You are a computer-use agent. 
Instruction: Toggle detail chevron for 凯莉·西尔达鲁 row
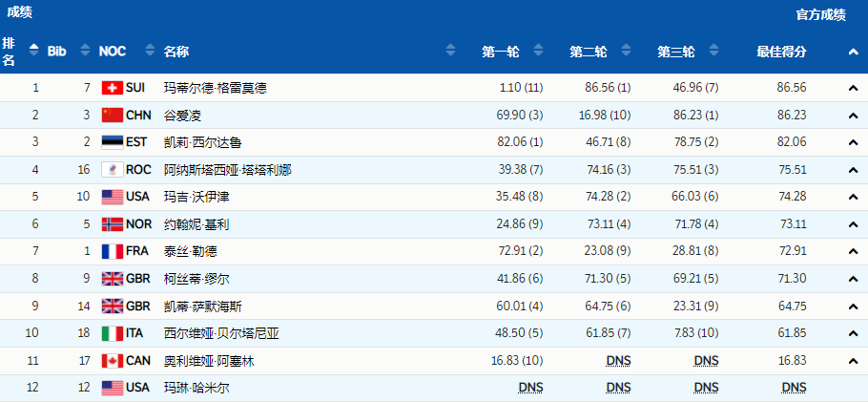(853, 143)
